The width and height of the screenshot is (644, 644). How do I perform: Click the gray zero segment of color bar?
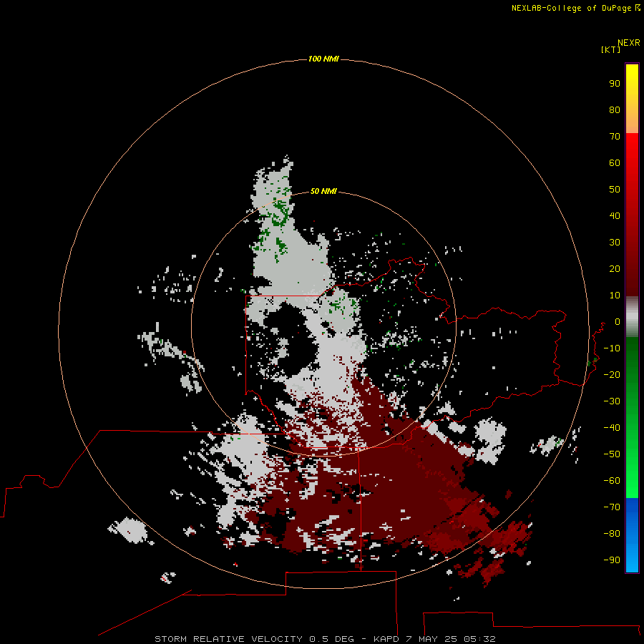[x=632, y=317]
